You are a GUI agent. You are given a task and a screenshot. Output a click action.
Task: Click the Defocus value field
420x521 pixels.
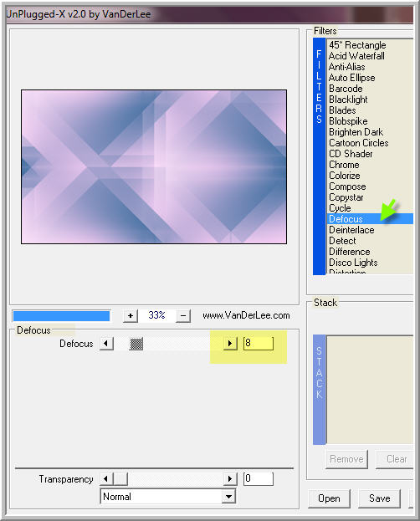point(259,343)
